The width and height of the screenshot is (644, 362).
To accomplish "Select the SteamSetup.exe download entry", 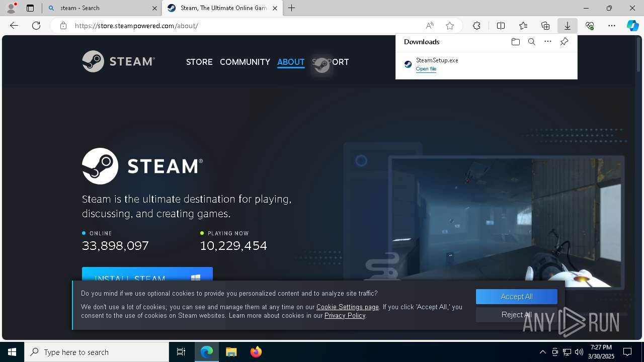I will coord(486,64).
